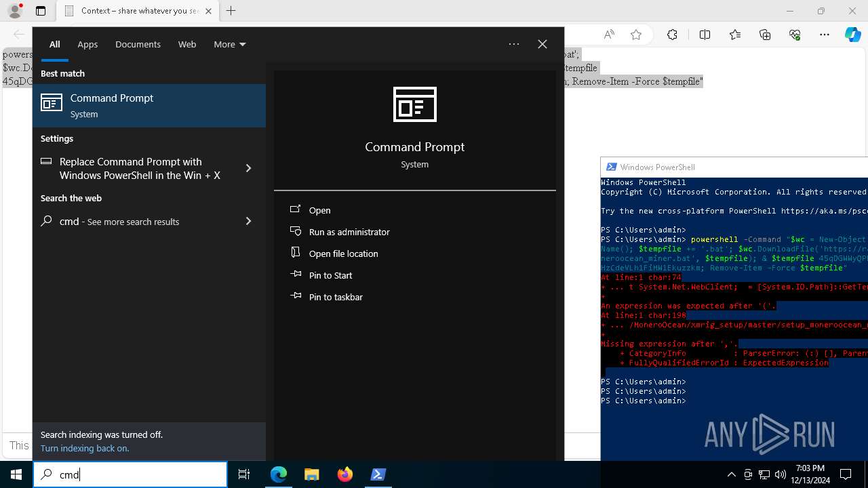868x488 pixels.
Task: Click the PowerShell window title icon
Action: [611, 167]
